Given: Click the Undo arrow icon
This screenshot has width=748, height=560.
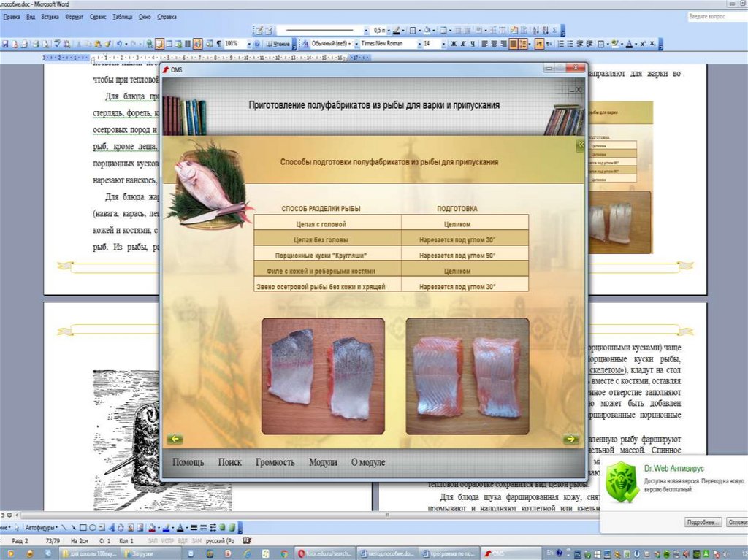Looking at the screenshot, I should [118, 44].
